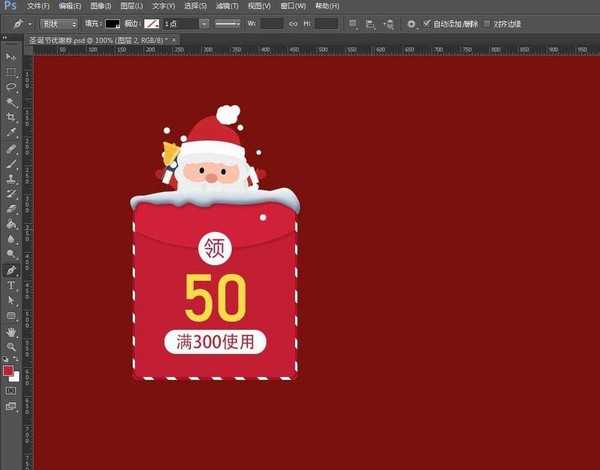Expand the stroke width dropdown
The image size is (600, 470).
pos(204,22)
